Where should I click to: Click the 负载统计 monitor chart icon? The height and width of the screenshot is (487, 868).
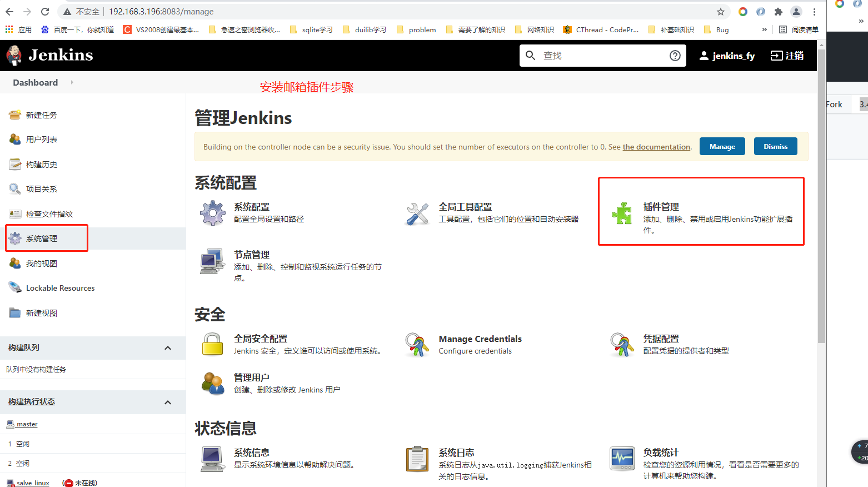622,459
